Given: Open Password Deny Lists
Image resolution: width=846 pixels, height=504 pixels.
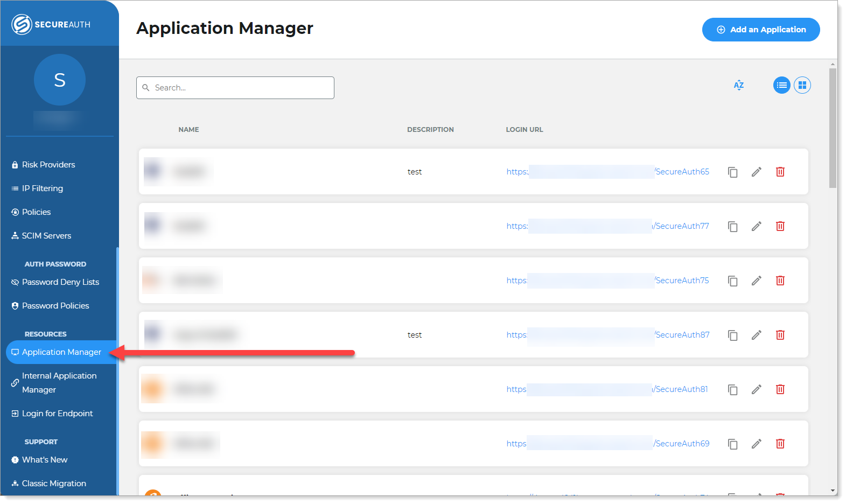Looking at the screenshot, I should [x=55, y=282].
